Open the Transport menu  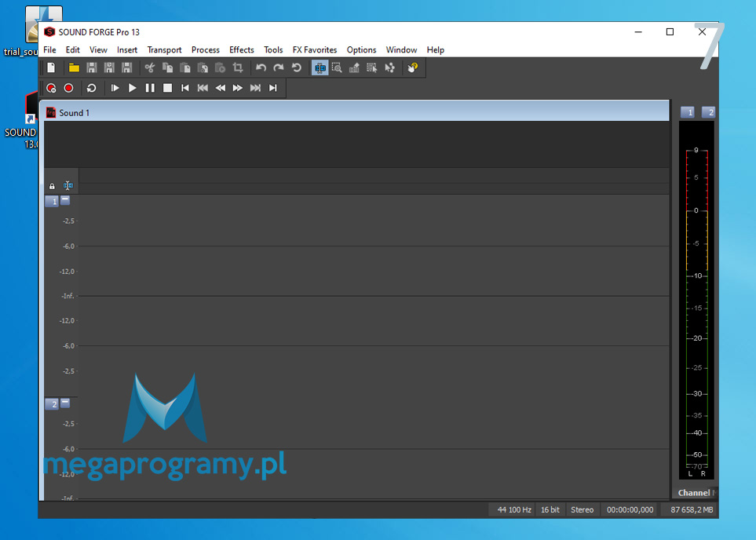164,49
